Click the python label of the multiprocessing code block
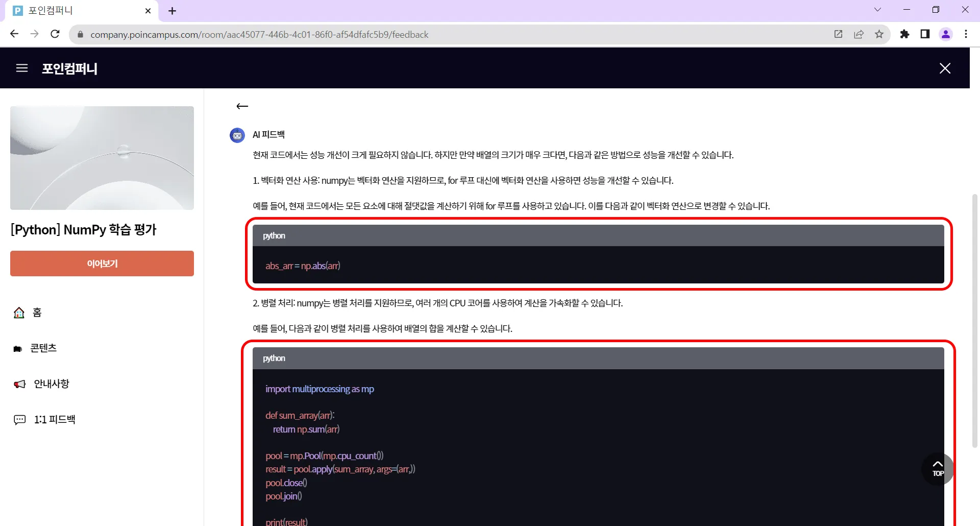 point(274,358)
